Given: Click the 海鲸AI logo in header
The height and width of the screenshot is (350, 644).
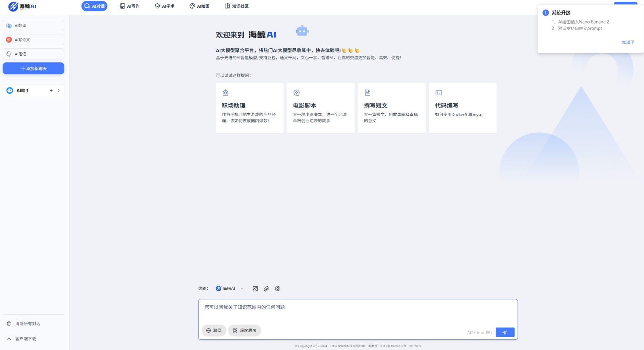Looking at the screenshot, I should [22, 6].
